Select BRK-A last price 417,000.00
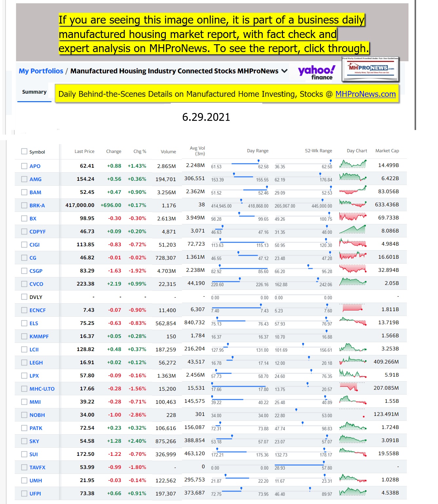Screen dimensions: 438x504 [80, 205]
